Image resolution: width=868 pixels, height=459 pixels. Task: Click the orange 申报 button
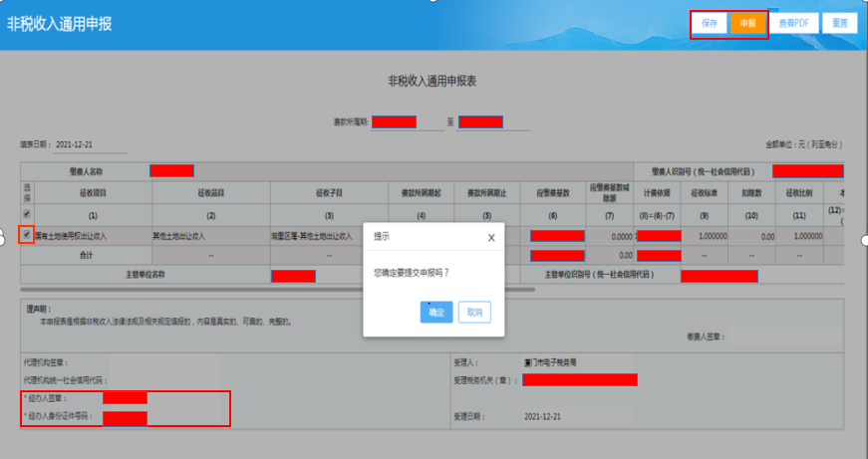pos(747,23)
